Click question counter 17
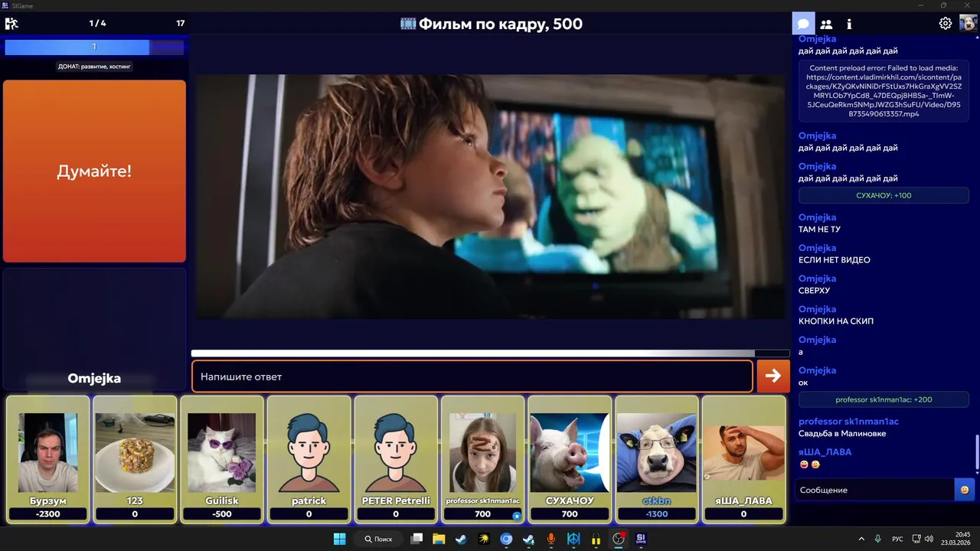Viewport: 980px width, 551px height. [181, 24]
